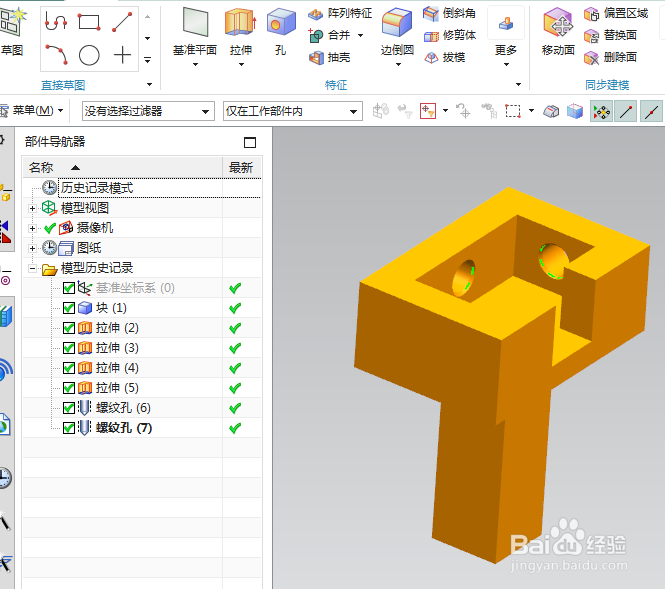Expand the 特征 group options arrow
Image resolution: width=665 pixels, height=589 pixels.
coord(518,85)
